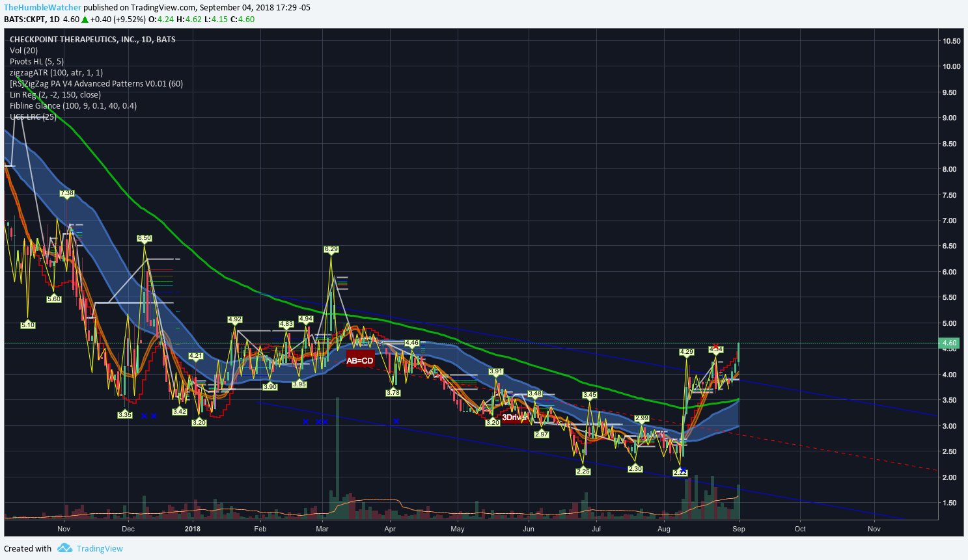Click the 10.00 price axis label

pos(951,66)
